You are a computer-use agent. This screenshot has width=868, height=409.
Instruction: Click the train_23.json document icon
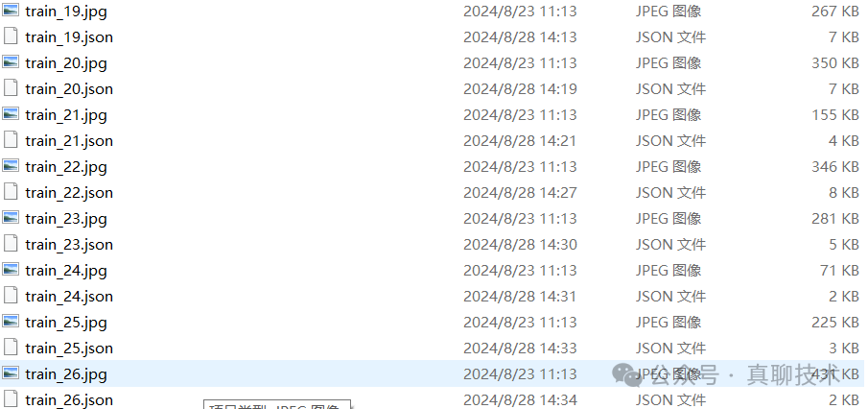click(x=11, y=244)
